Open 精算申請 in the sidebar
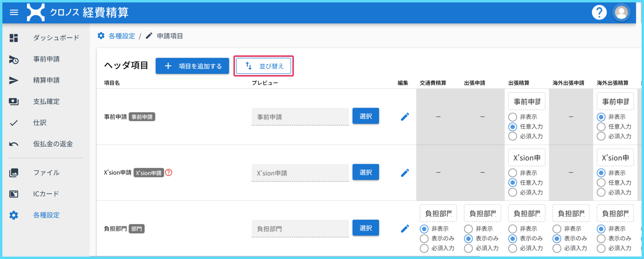 [x=46, y=80]
